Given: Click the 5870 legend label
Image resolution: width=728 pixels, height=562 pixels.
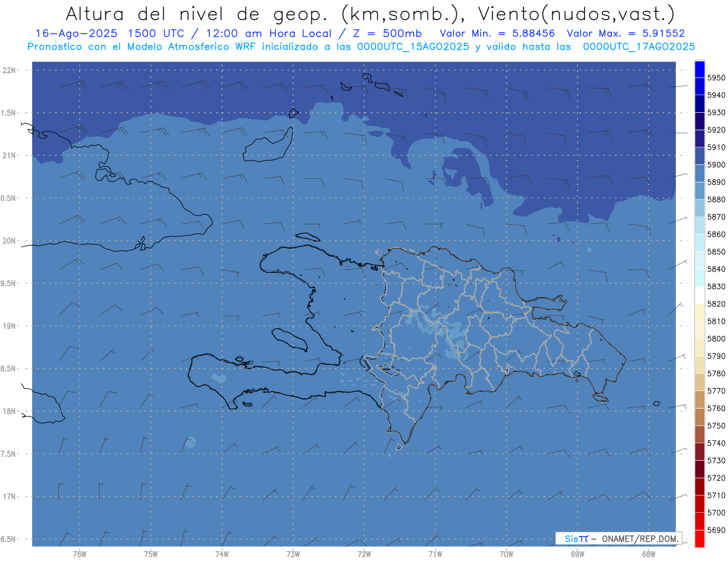Looking at the screenshot, I should tap(716, 217).
